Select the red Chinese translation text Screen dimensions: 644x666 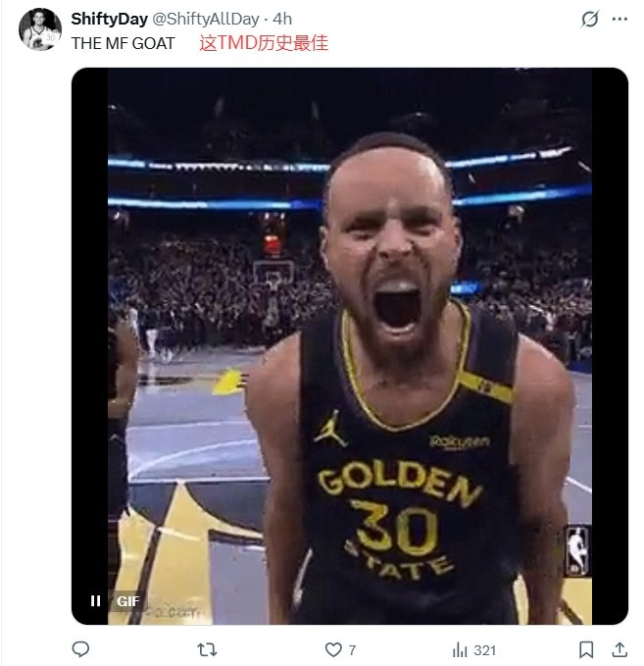pyautogui.click(x=263, y=43)
